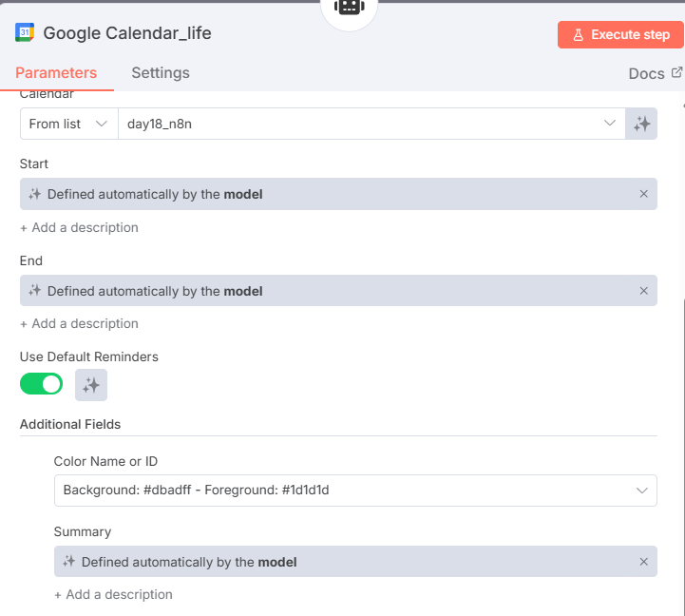Clear the Start field model-defined value
Screen dimensions: 685x616
pyautogui.click(x=643, y=194)
